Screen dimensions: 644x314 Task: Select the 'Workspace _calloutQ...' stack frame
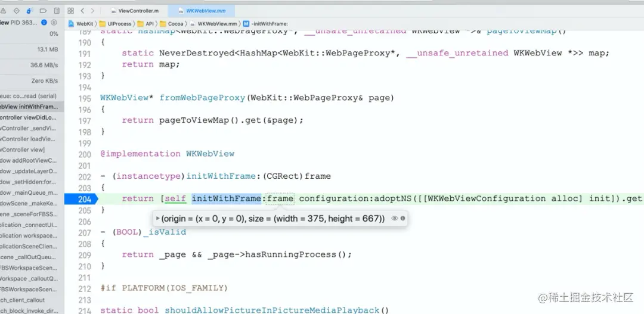coord(32,278)
